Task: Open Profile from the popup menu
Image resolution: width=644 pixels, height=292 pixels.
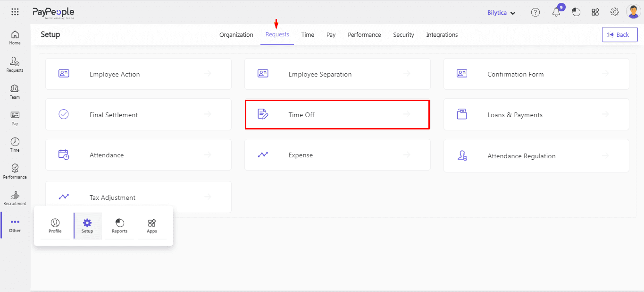Action: pyautogui.click(x=55, y=226)
